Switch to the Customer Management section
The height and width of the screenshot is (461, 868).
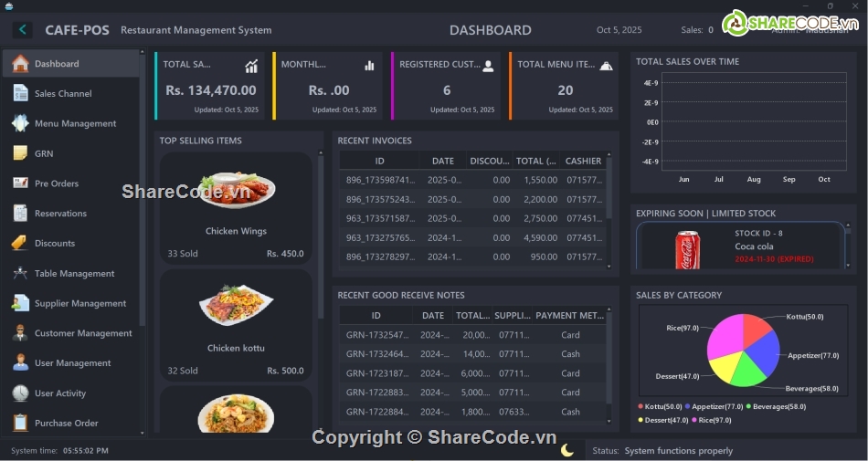click(x=83, y=333)
